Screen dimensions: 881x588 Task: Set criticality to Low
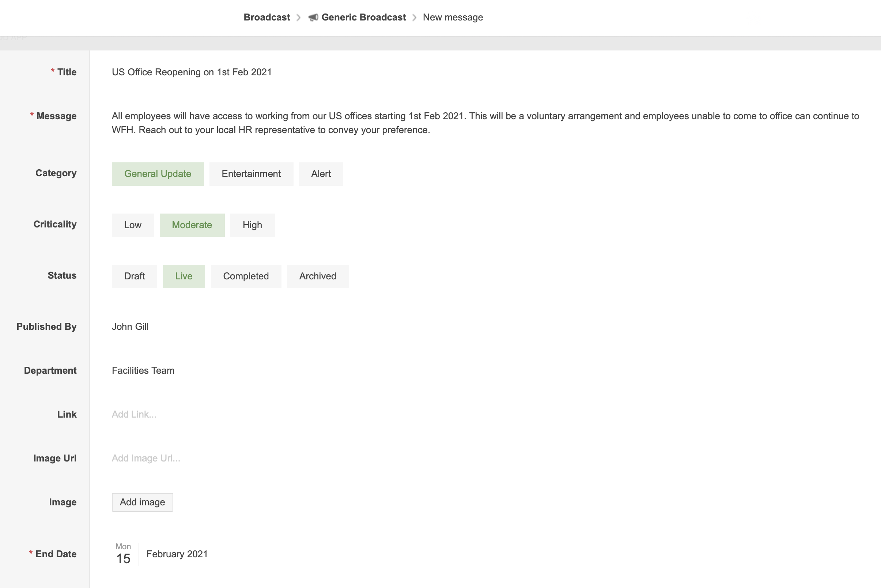tap(133, 225)
